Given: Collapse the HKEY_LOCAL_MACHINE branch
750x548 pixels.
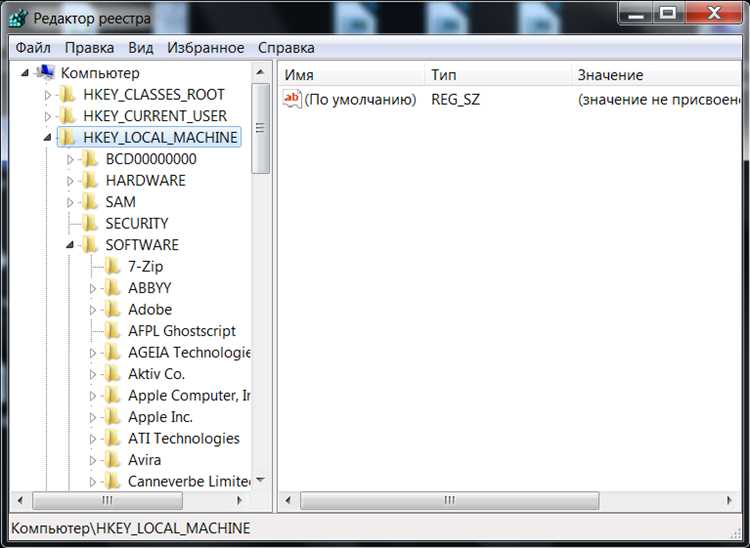Looking at the screenshot, I should [x=47, y=138].
